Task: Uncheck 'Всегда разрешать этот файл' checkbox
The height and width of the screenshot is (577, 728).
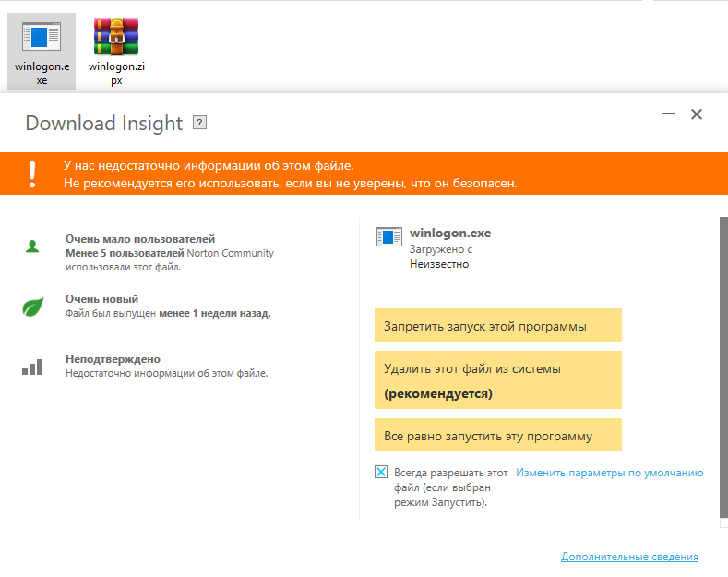Action: pyautogui.click(x=381, y=472)
